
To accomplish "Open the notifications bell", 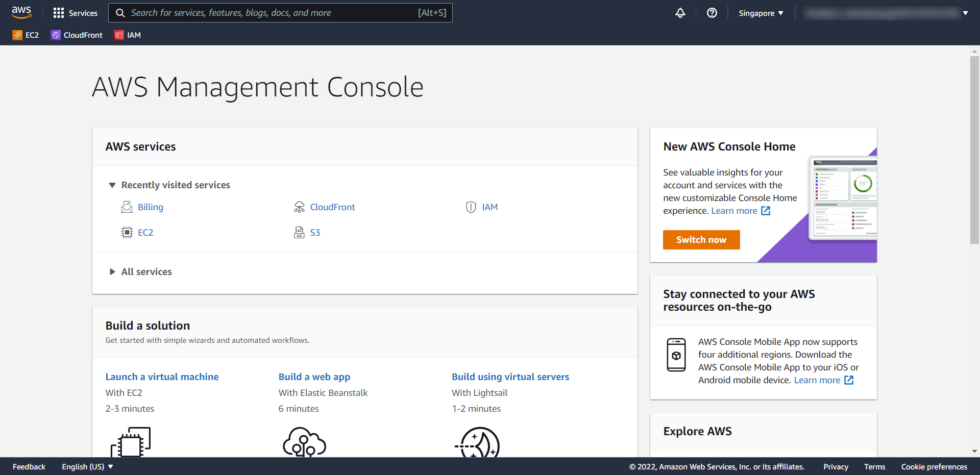I will tap(680, 13).
